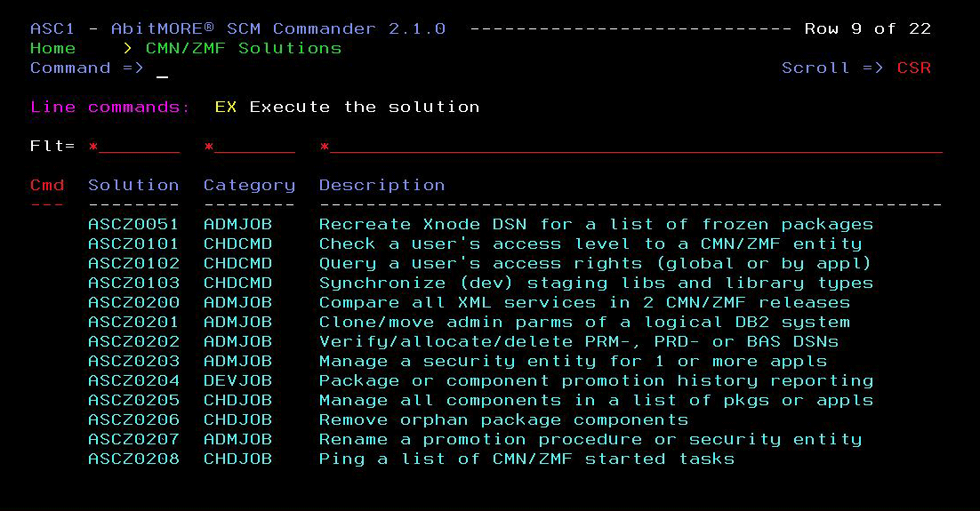Click 'Verify/allocate/delete PRM-' description
This screenshot has width=980, height=511.
tap(579, 342)
